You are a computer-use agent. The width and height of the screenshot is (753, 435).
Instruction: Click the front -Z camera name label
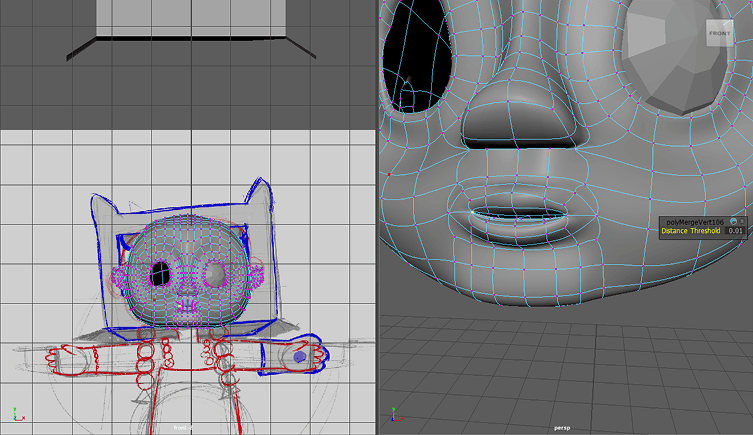click(183, 428)
